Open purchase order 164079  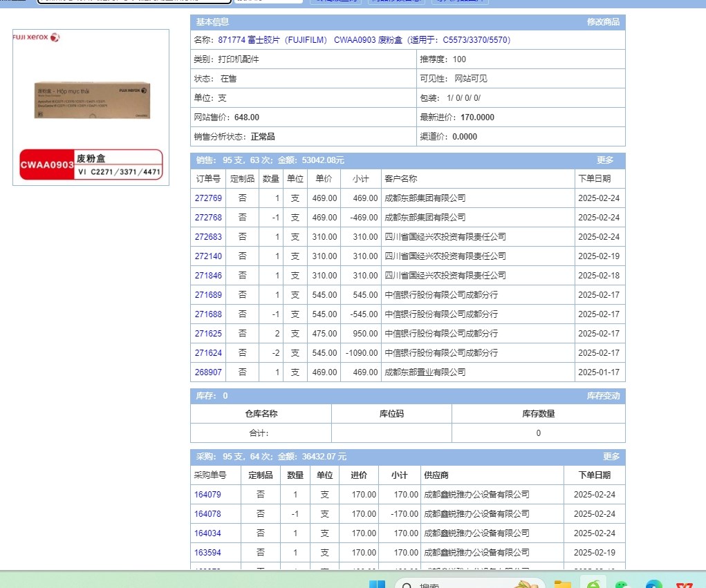point(207,495)
